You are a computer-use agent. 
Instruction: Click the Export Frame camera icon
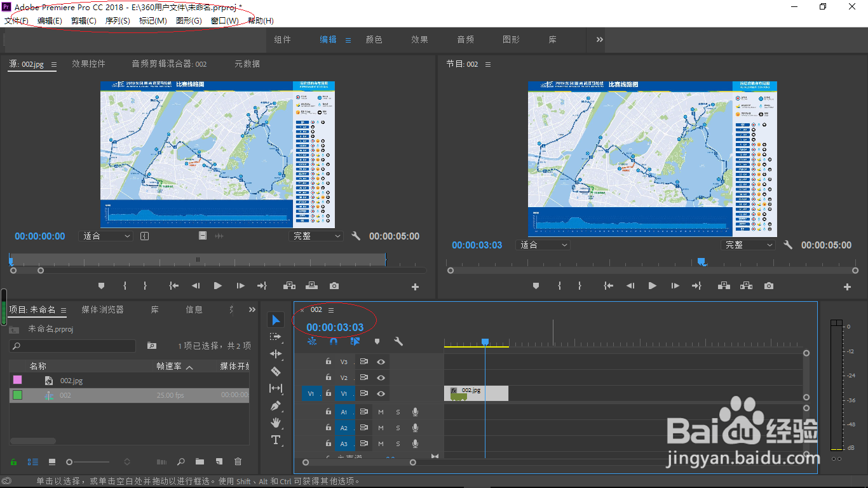click(x=769, y=286)
